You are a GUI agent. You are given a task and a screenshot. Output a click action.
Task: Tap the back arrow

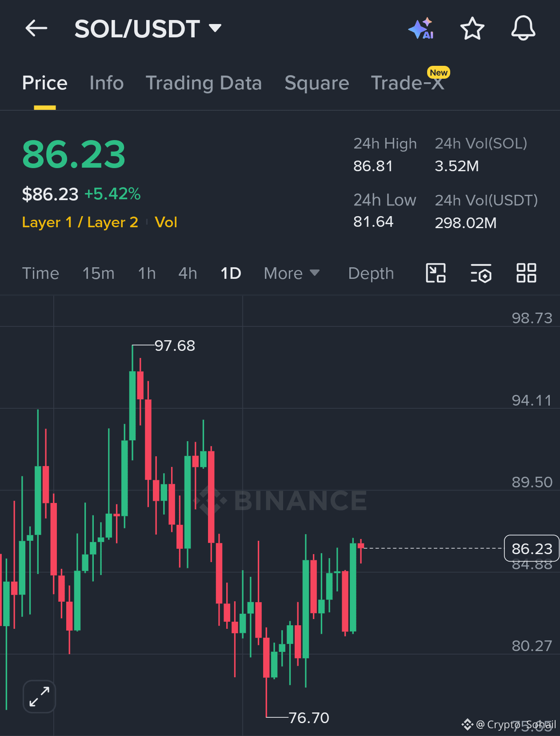coord(36,28)
